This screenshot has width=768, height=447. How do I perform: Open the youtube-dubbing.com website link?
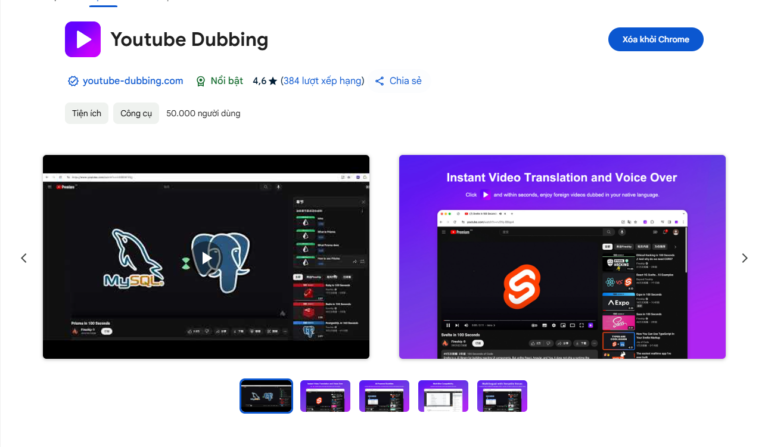133,81
